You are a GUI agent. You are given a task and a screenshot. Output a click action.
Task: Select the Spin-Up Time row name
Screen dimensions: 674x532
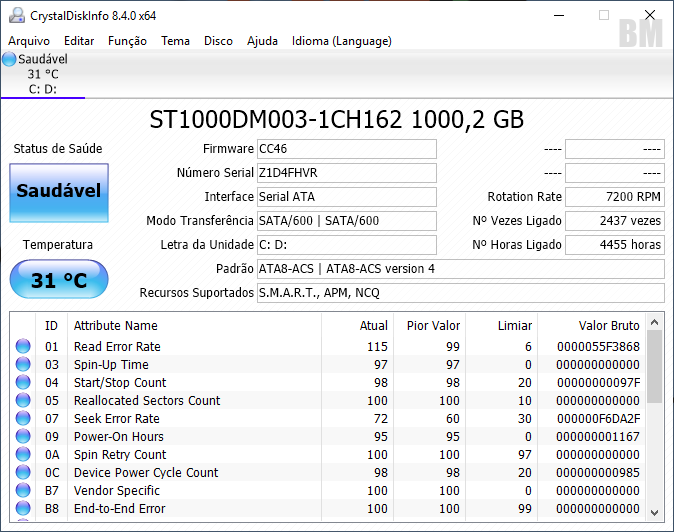[111, 365]
